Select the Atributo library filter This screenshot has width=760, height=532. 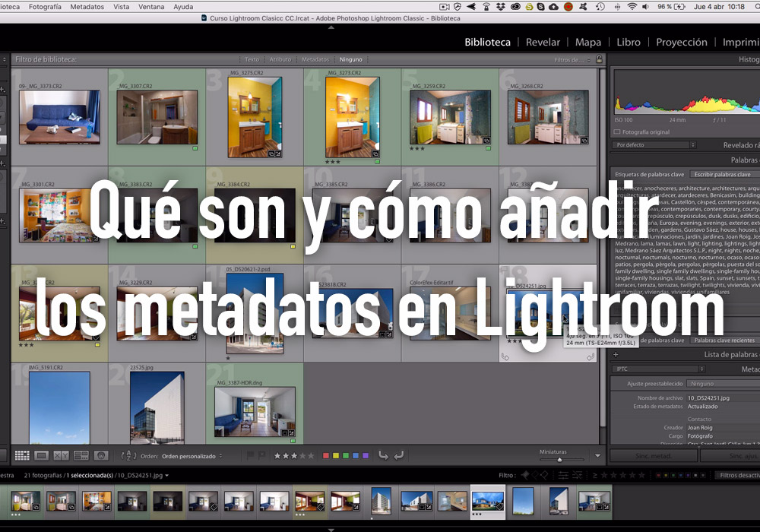point(280,59)
